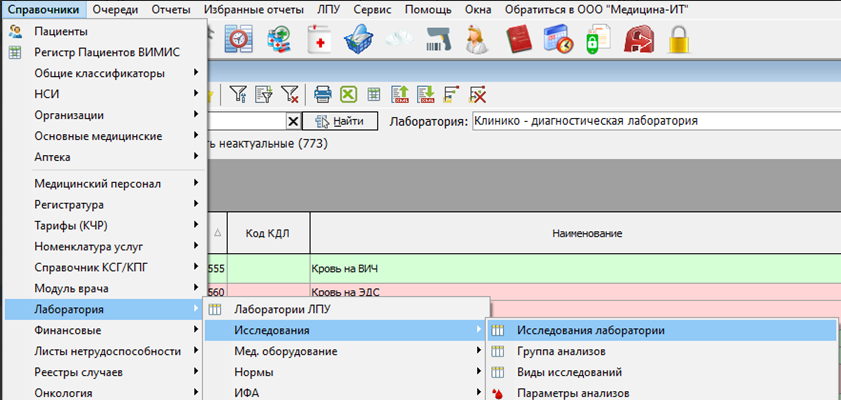
Task: Open the Окна menu
Action: tap(478, 9)
